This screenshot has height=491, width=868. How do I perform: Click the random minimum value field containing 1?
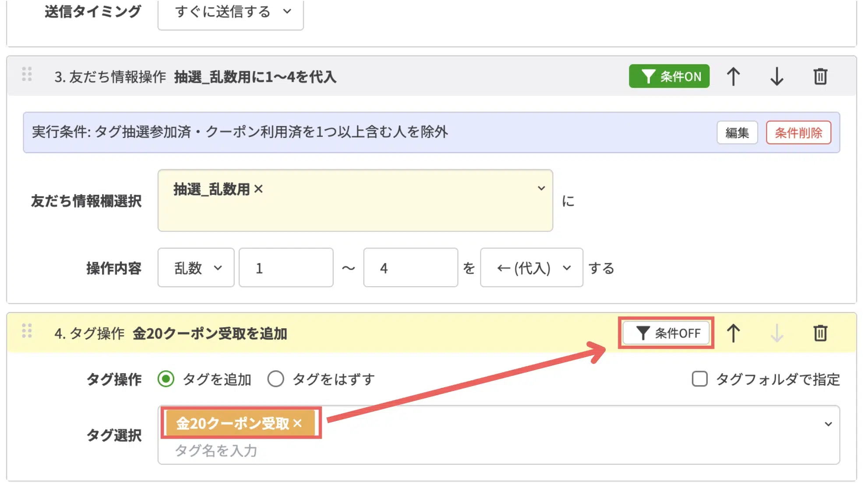click(286, 268)
